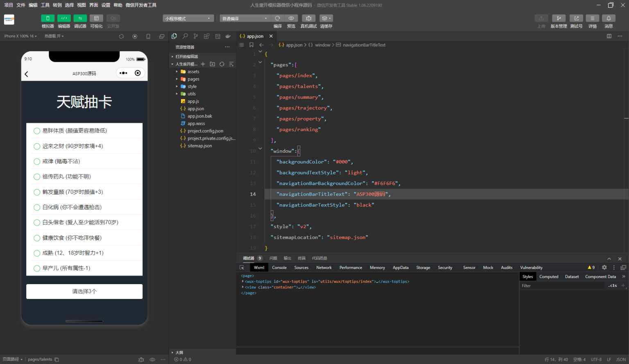
Task: Expand the pages folder in explorer
Action: click(193, 79)
